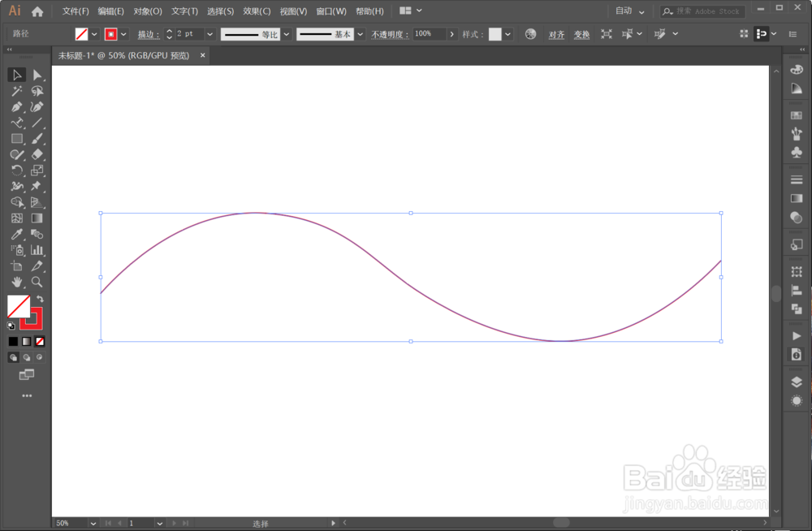Select the Lasso tool

point(37,91)
